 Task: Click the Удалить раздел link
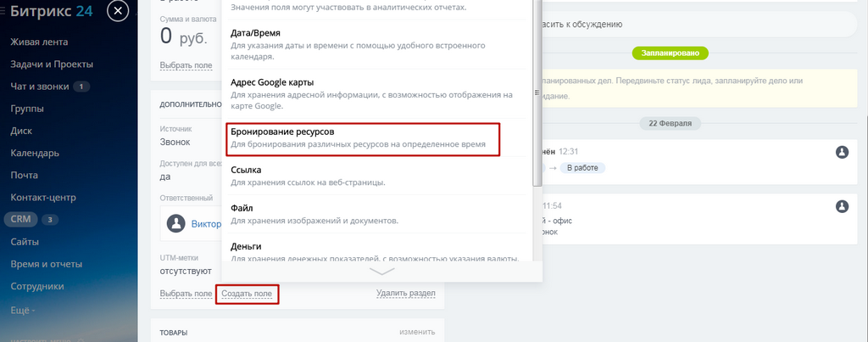tap(406, 294)
